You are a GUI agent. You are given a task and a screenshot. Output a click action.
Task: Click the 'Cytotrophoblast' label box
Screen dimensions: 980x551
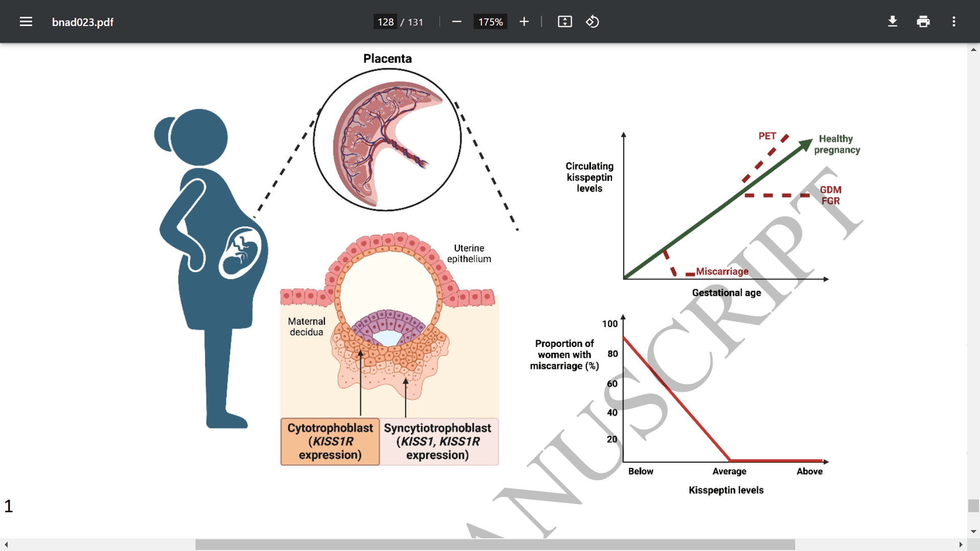click(330, 441)
